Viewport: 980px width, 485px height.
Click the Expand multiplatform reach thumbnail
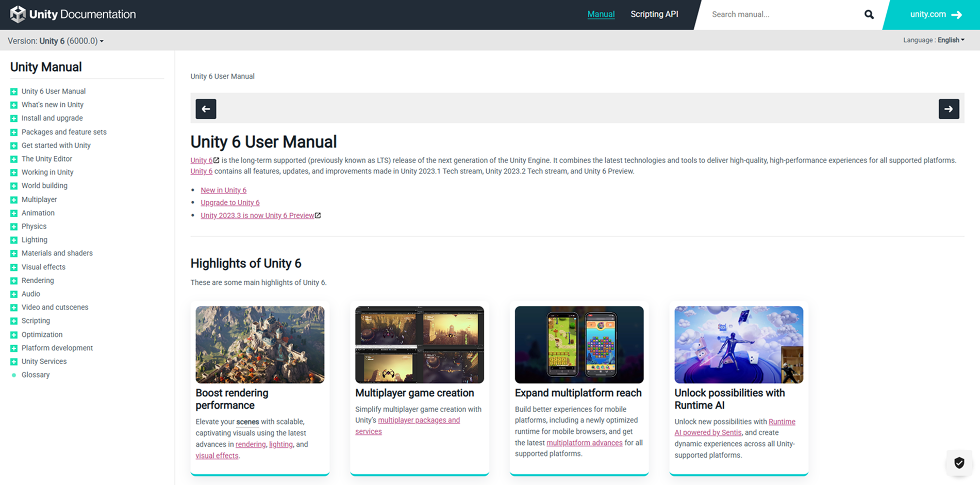click(579, 345)
